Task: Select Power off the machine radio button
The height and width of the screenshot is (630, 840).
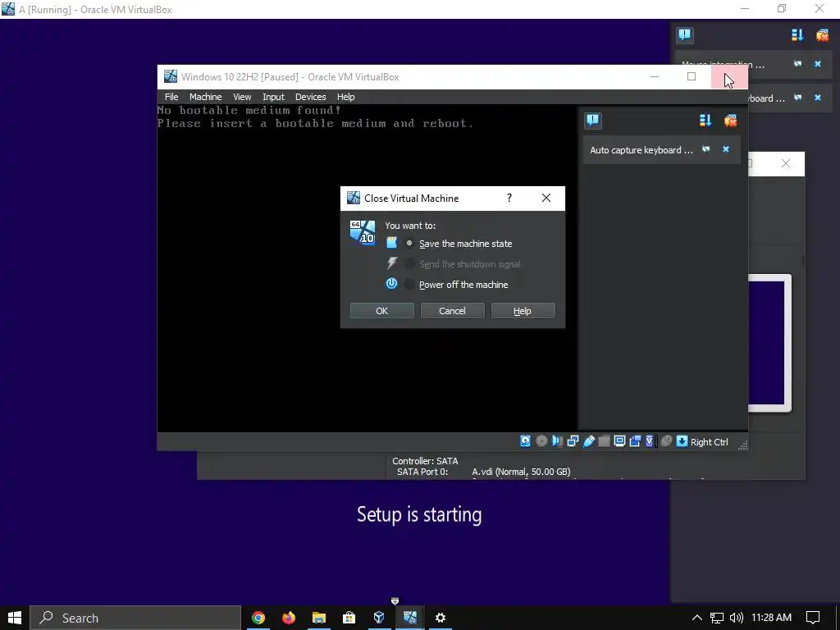Action: [409, 285]
